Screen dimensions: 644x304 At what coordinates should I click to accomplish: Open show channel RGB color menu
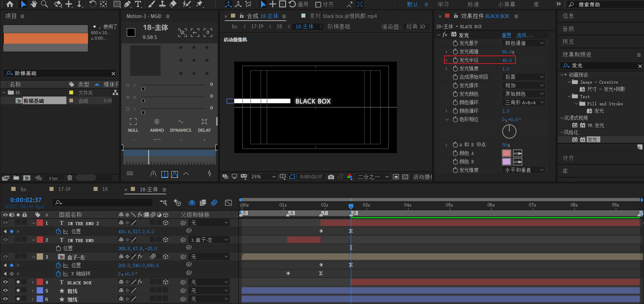pos(349,177)
